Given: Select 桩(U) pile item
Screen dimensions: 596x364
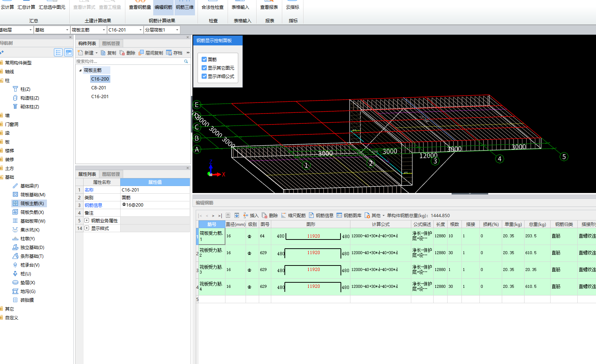Looking at the screenshot, I should 26,274.
